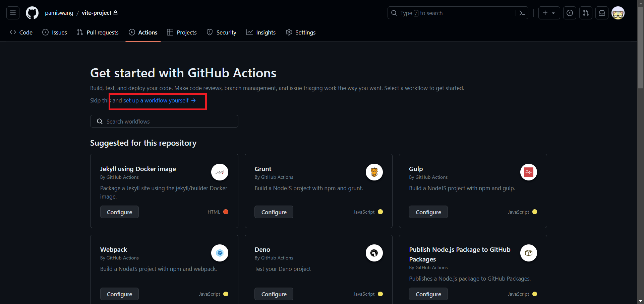Click the search magnifier icon in header
Viewport: 644px width, 304px height.
pyautogui.click(x=394, y=13)
